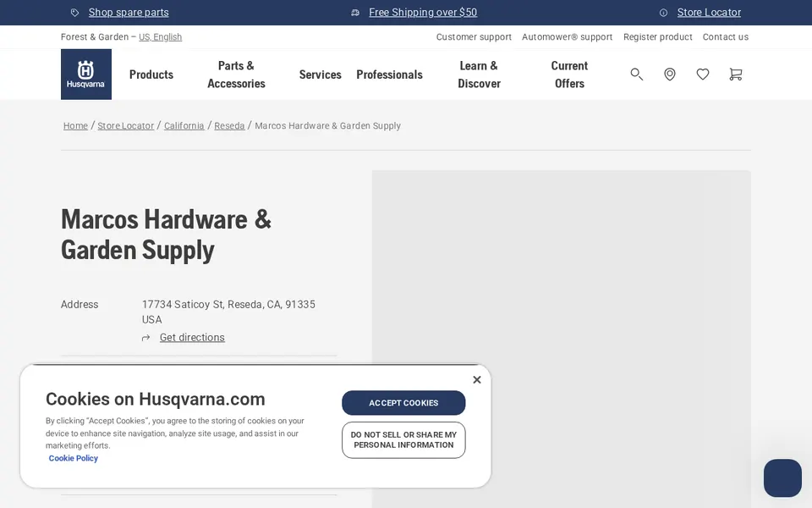Open the shopping cart icon
This screenshot has width=812, height=508.
coord(735,75)
